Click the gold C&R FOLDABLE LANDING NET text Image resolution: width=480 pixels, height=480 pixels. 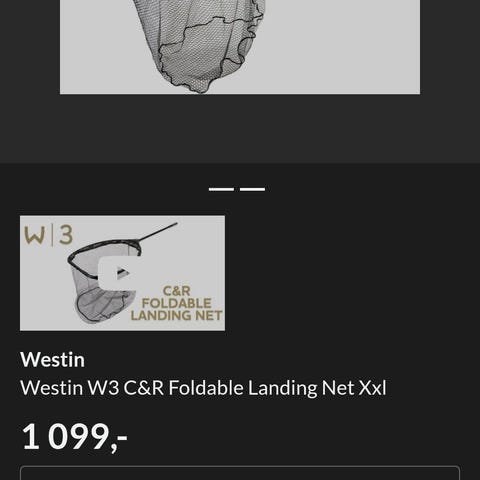coord(176,303)
